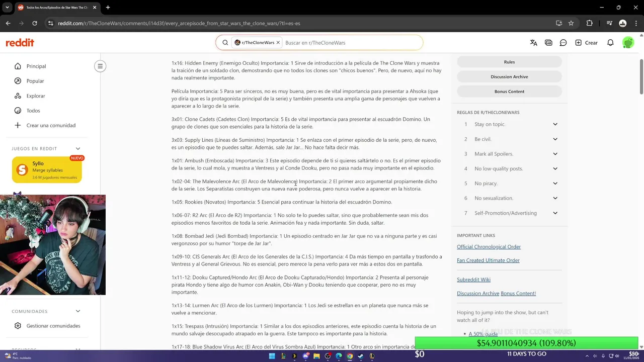Image resolution: width=644 pixels, height=362 pixels.
Task: Open the weather widget on the taskbar
Action: (18, 356)
